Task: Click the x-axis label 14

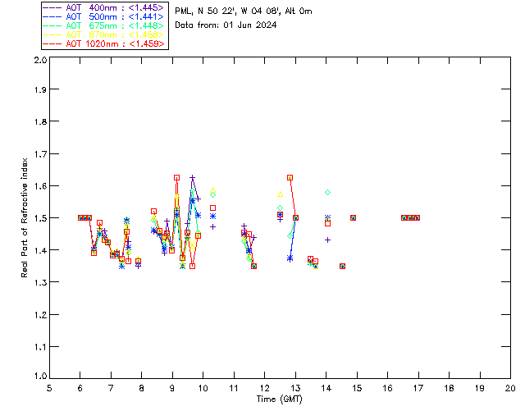Action: click(326, 388)
